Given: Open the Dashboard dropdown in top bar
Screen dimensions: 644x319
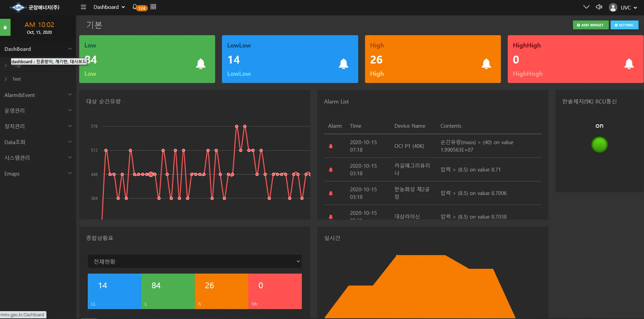Looking at the screenshot, I should click(x=109, y=7).
